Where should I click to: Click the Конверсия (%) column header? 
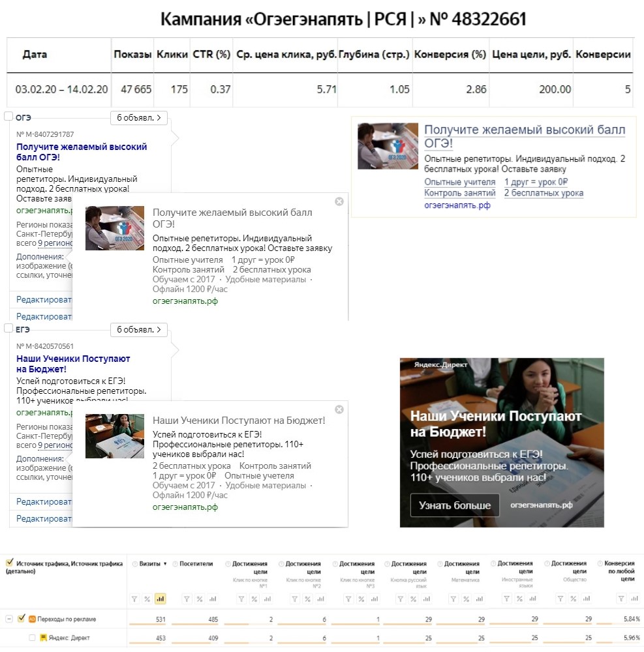(x=450, y=55)
